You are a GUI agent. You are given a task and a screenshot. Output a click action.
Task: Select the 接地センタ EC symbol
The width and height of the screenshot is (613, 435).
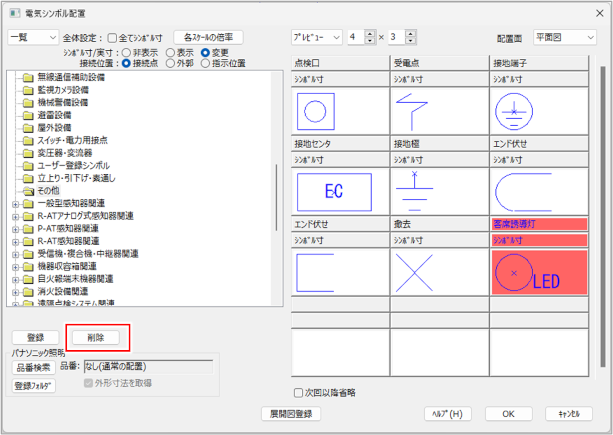pyautogui.click(x=339, y=189)
